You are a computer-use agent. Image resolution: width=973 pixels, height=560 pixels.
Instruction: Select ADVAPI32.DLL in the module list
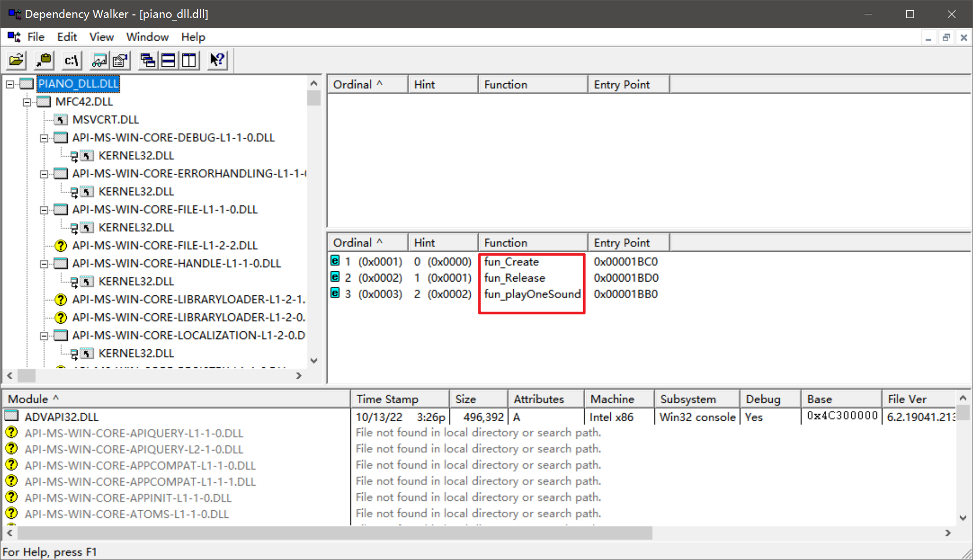62,417
